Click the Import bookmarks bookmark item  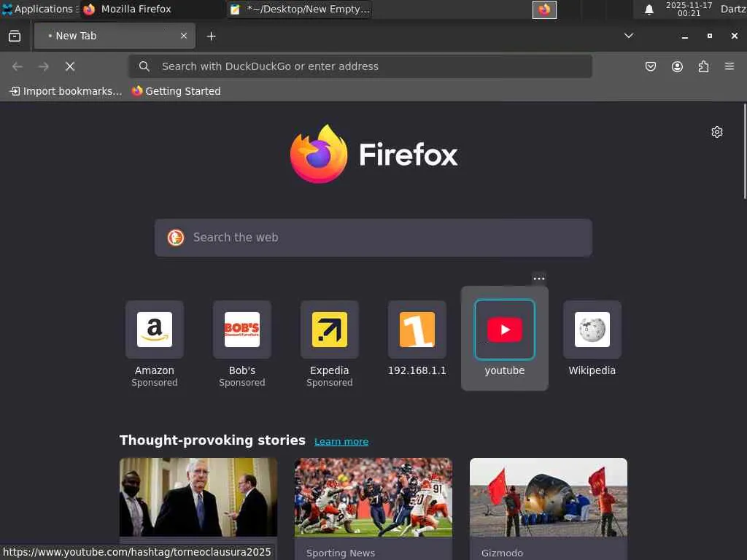click(66, 91)
